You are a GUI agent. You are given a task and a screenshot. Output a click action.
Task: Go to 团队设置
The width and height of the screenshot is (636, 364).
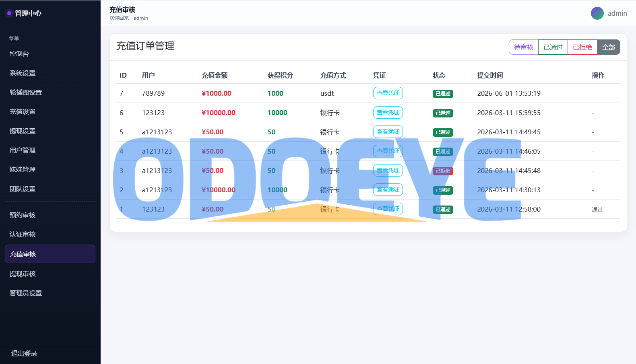[50, 189]
